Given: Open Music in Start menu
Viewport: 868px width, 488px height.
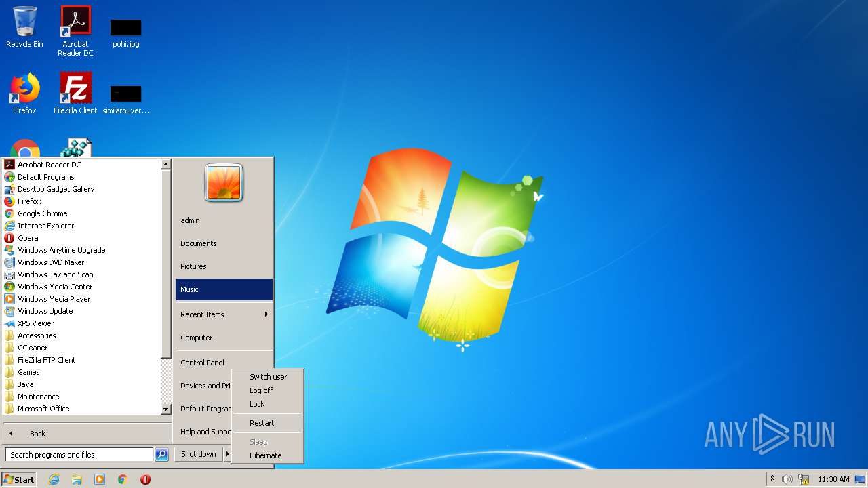Looking at the screenshot, I should coord(224,289).
